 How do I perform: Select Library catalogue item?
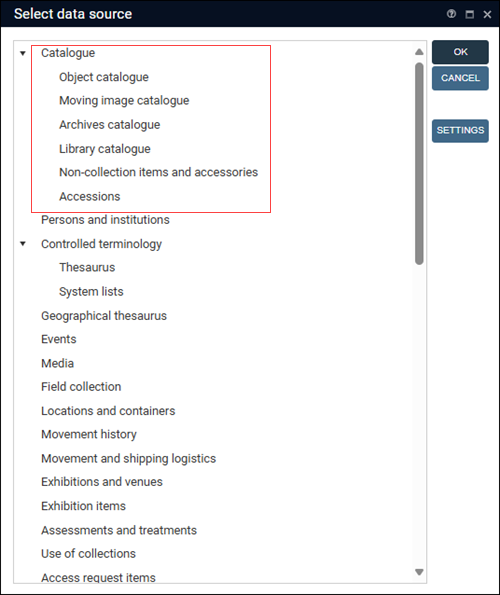[x=105, y=149]
